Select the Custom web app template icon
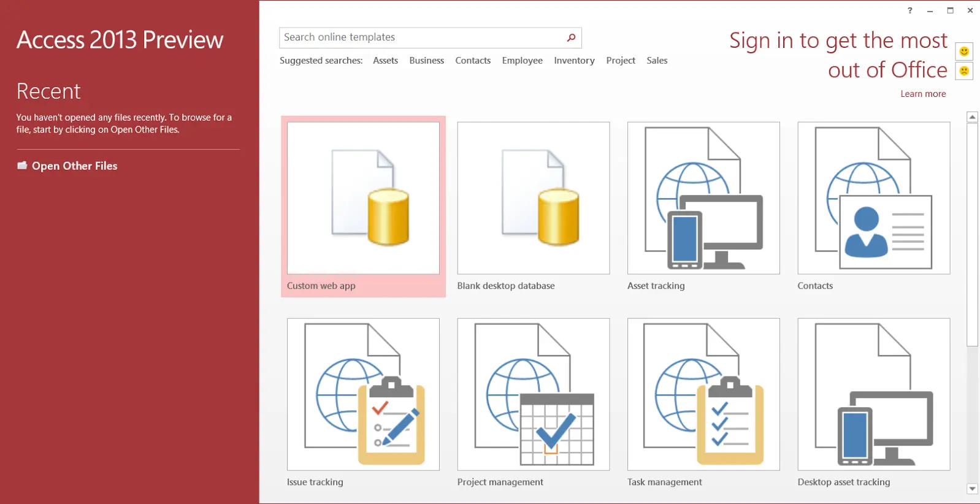Screen dimensions: 980x504 pos(363,198)
